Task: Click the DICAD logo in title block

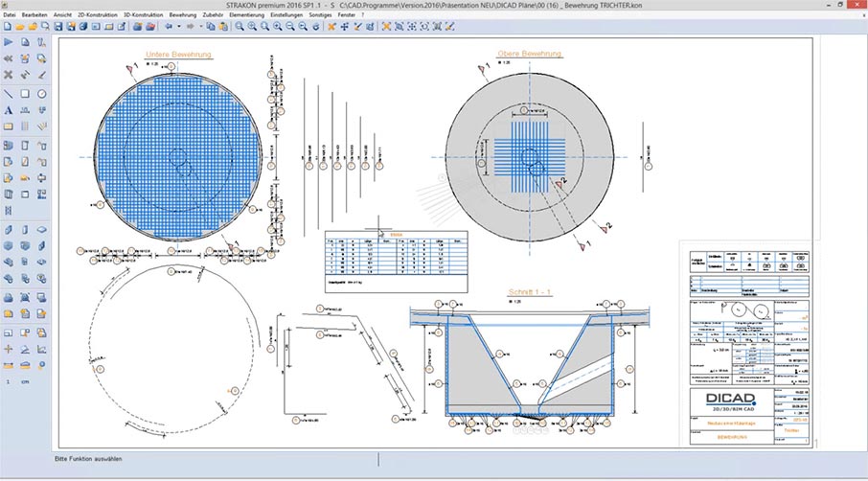Action: (731, 398)
